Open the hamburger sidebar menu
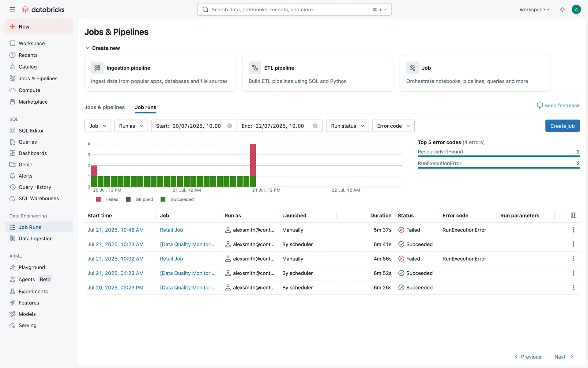 click(x=12, y=10)
